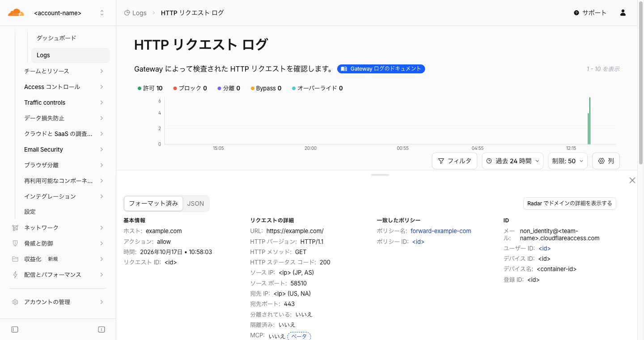Click the ユーザー ID <id> link
Viewport: 644px width, 340px height.
coord(544,248)
